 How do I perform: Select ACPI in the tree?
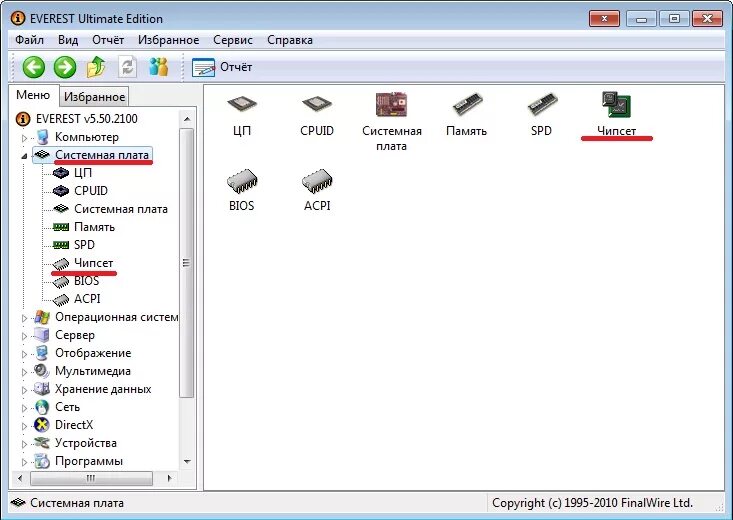[x=77, y=299]
